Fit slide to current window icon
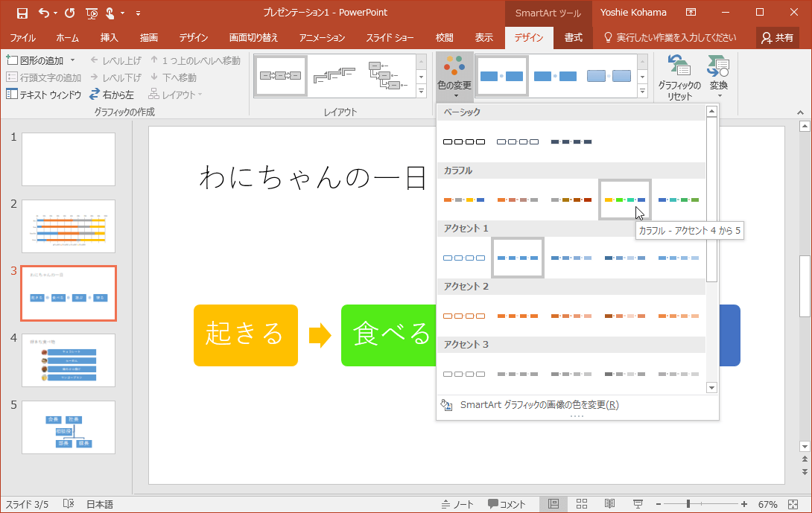Screen dimensions: 812x513 pyautogui.click(x=793, y=504)
